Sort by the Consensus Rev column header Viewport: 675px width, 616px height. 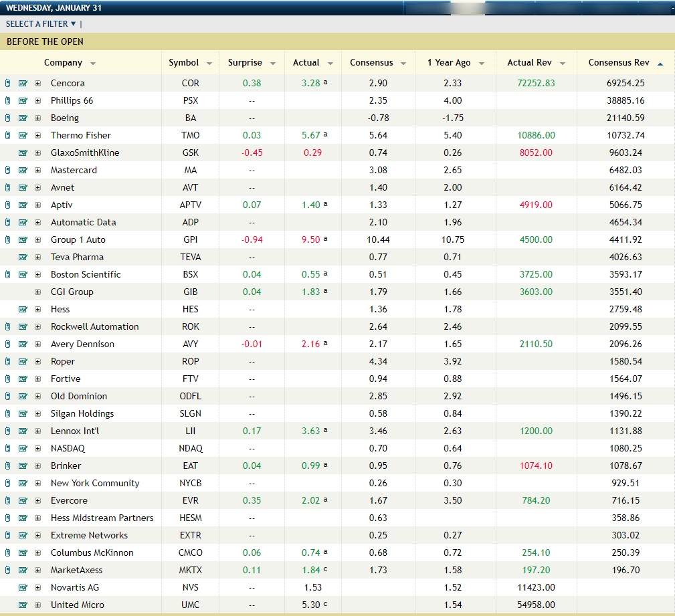tap(626, 63)
